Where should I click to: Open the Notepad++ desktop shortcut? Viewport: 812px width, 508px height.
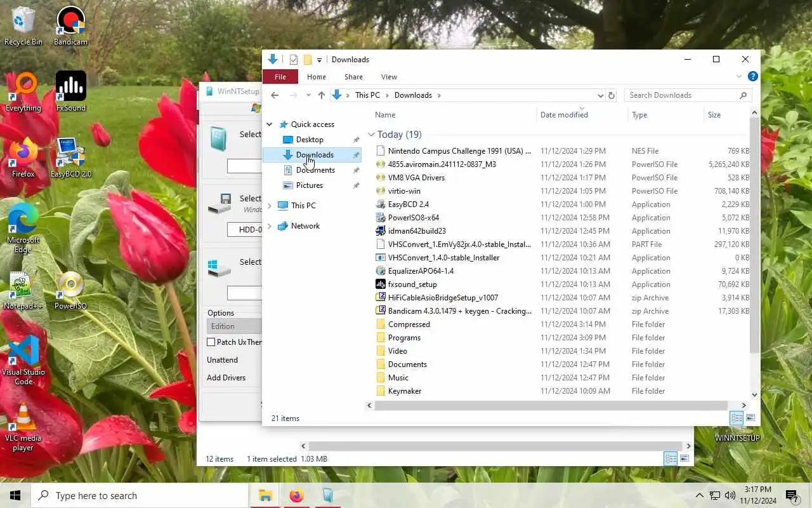tap(23, 290)
